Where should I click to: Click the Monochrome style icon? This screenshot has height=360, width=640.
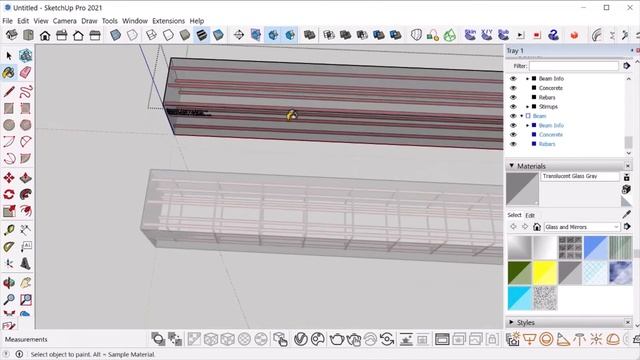[x=218, y=35]
